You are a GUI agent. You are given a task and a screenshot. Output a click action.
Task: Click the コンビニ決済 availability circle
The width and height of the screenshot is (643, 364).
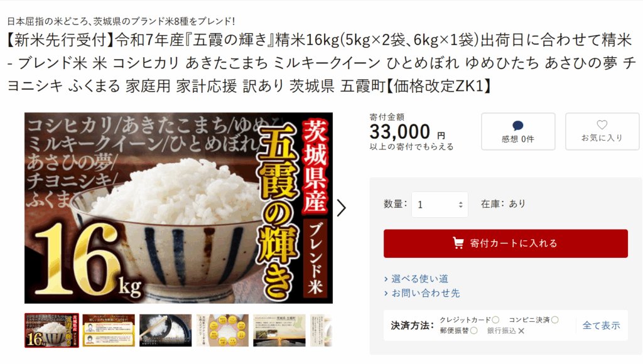point(555,319)
